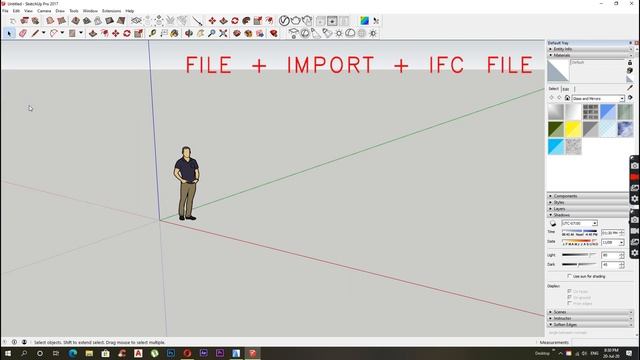This screenshot has width=640, height=360.
Task: Activate the Tape Measure tool
Action: coord(153,33)
